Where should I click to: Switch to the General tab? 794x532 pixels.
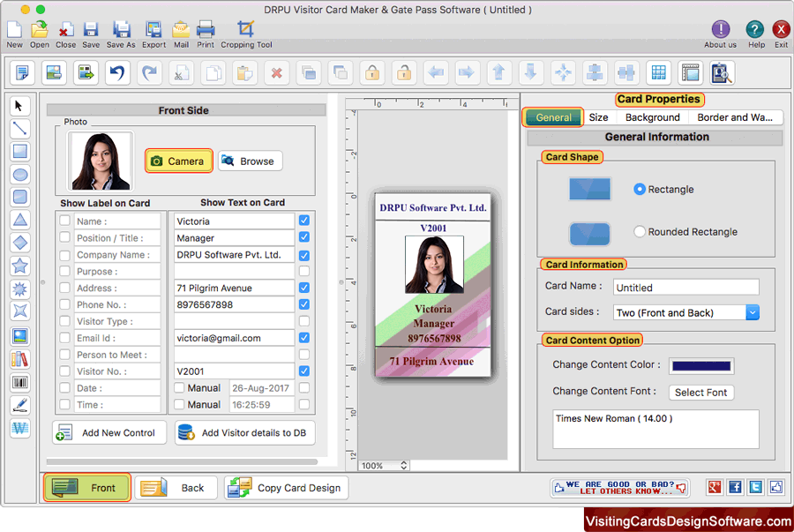(x=553, y=117)
